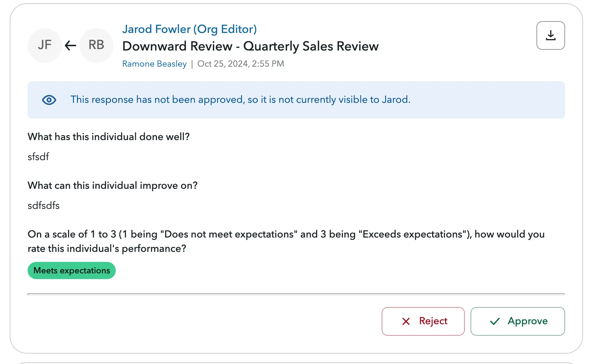This screenshot has height=364, width=592.
Task: Click question 'What can this individual improve on?'
Action: coord(113,186)
